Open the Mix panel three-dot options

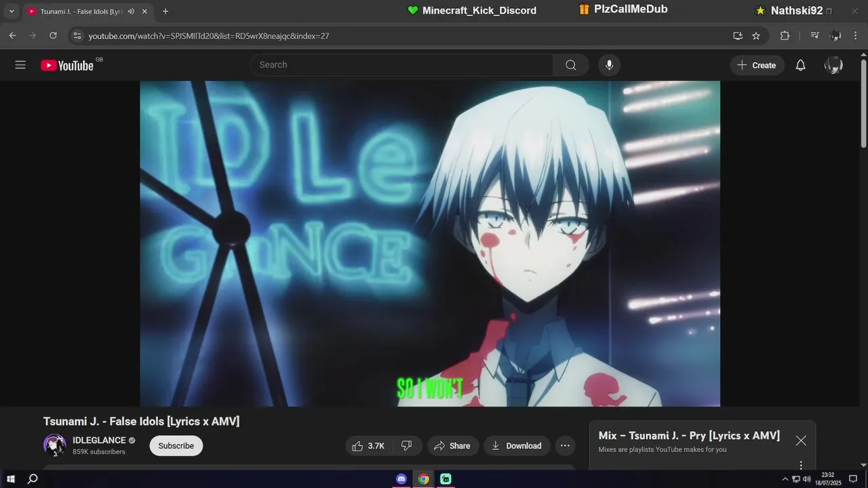click(801, 465)
